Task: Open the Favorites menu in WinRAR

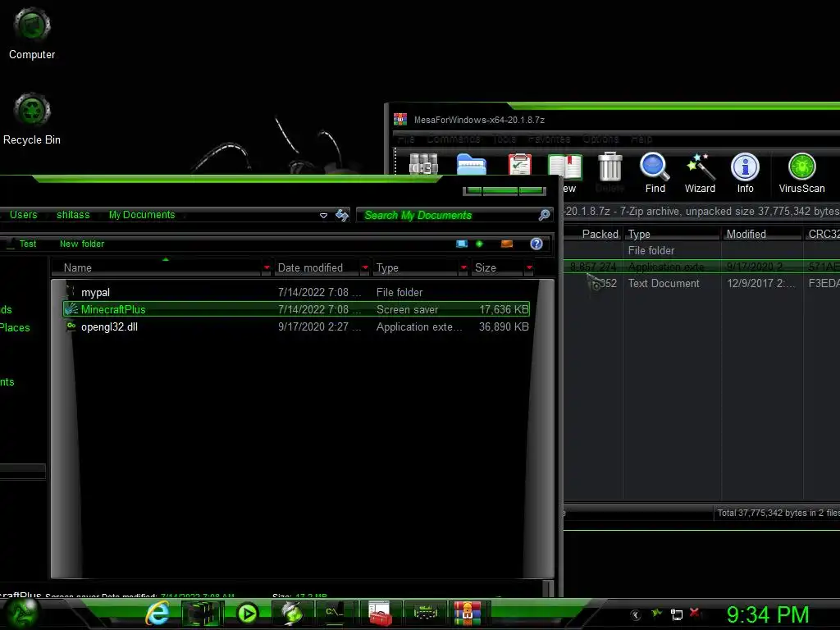Action: pyautogui.click(x=549, y=139)
